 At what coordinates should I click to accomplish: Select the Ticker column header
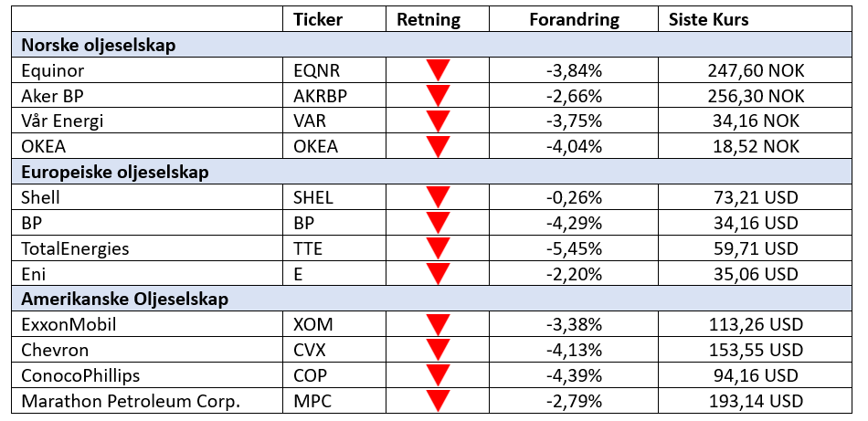[317, 20]
